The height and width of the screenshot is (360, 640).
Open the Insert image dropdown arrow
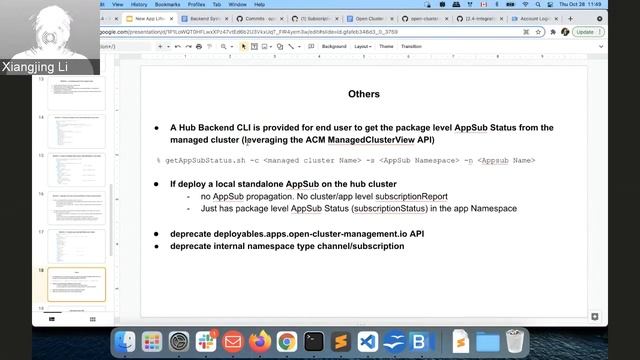click(271, 47)
